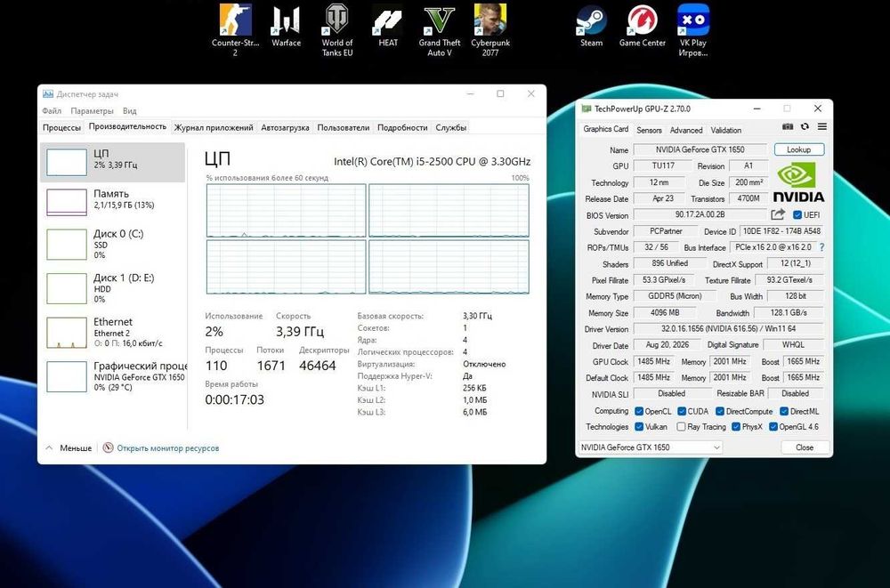The width and height of the screenshot is (890, 588).
Task: Select Графический процессор GTX 1650 item
Action: coord(113,376)
